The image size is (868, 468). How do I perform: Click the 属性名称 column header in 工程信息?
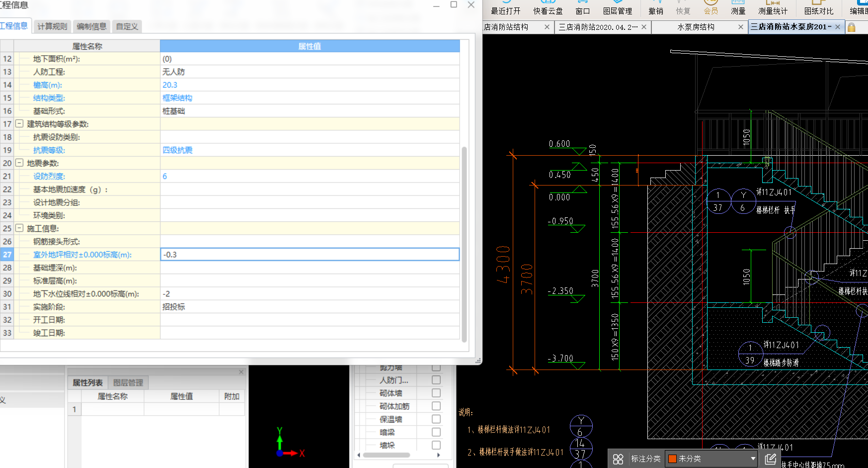tap(87, 46)
